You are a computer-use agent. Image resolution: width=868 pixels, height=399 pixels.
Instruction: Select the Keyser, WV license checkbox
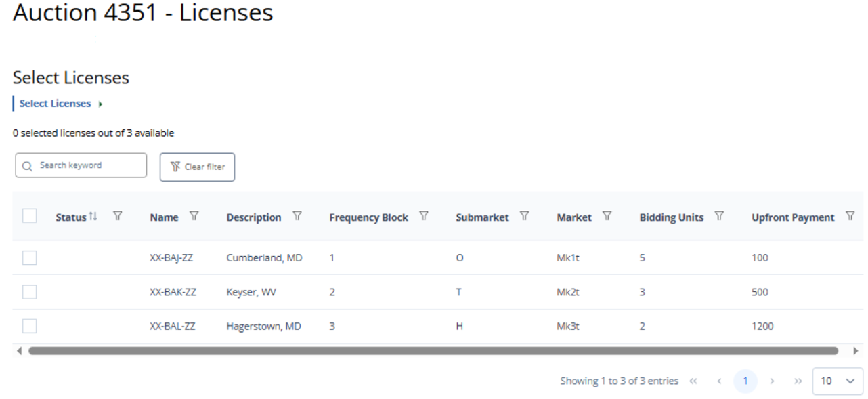(x=30, y=292)
